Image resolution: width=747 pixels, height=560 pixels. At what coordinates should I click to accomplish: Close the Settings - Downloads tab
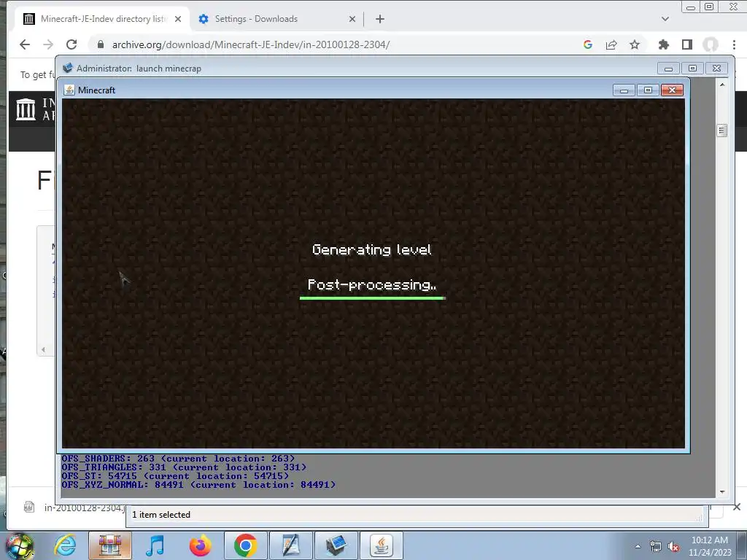[x=352, y=19]
